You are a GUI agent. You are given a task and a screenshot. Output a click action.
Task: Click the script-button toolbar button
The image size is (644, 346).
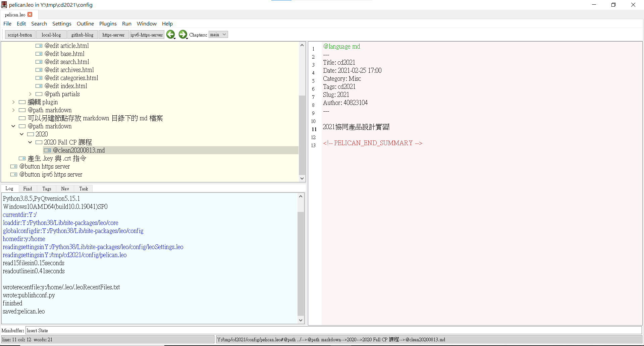(20, 35)
